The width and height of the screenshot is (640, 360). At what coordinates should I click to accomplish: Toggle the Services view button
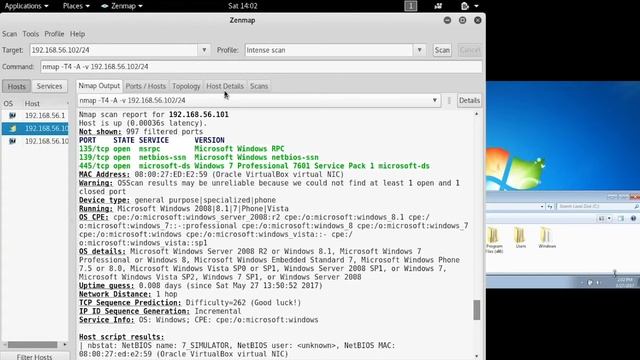[49, 87]
